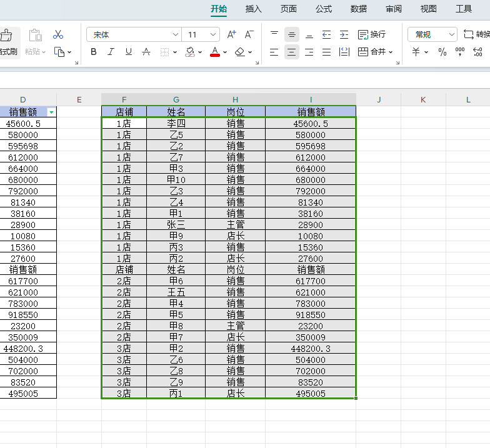Apply thousands separator icon
The image size is (490, 448).
(x=460, y=52)
